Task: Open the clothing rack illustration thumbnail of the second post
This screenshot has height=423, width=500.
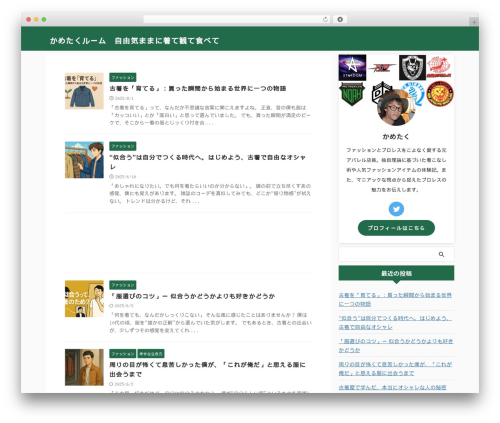Action: click(84, 160)
